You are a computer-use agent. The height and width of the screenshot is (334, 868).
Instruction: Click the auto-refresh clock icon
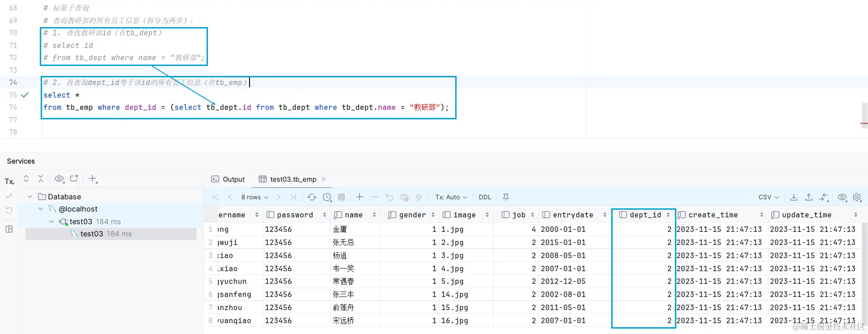click(327, 197)
